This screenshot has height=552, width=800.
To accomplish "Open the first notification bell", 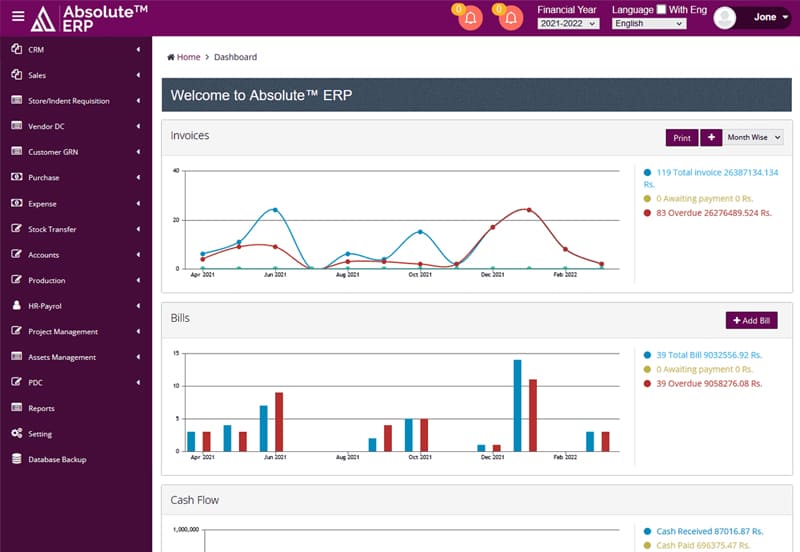I will pyautogui.click(x=470, y=17).
